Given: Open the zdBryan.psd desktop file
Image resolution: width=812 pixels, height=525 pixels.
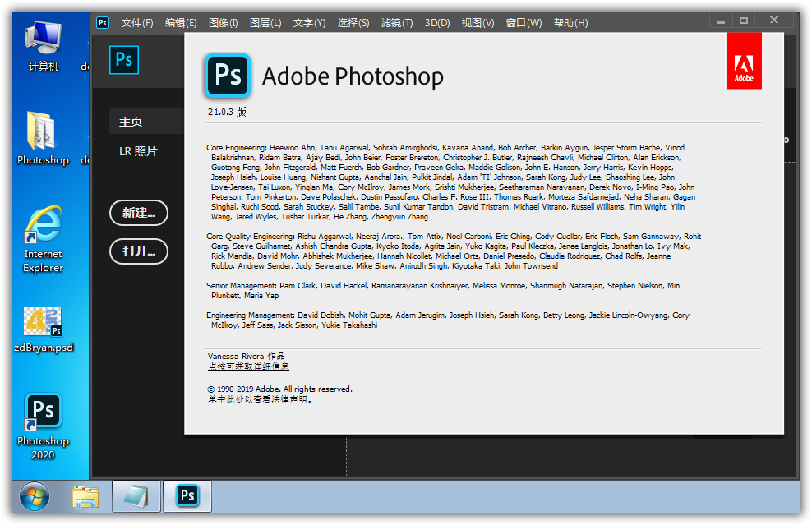Looking at the screenshot, I should pos(44,329).
